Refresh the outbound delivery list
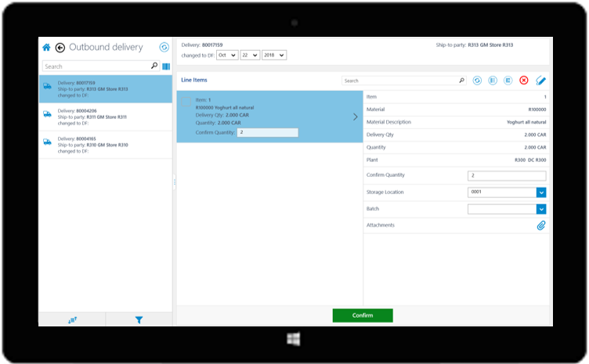Image resolution: width=589 pixels, height=364 pixels. pyautogui.click(x=164, y=48)
